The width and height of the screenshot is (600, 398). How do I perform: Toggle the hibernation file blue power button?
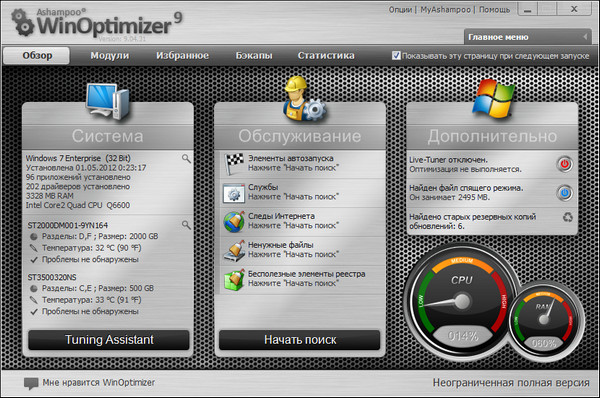click(564, 193)
